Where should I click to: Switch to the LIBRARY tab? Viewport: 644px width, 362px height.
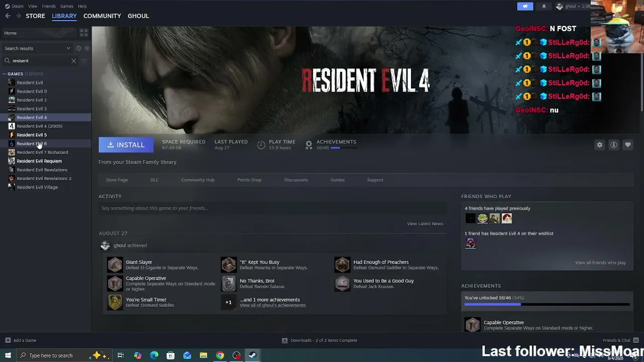point(64,16)
